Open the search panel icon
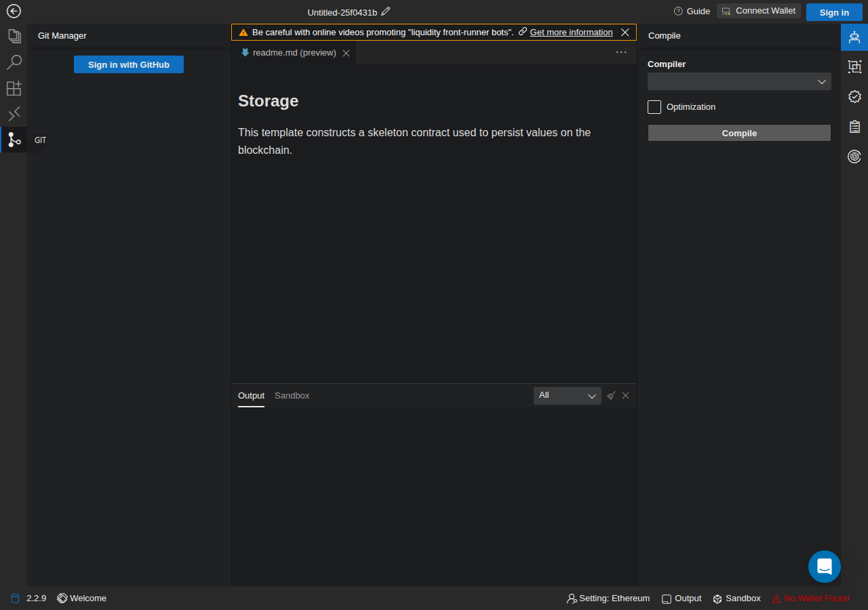Image resolution: width=868 pixels, height=610 pixels. 14,62
